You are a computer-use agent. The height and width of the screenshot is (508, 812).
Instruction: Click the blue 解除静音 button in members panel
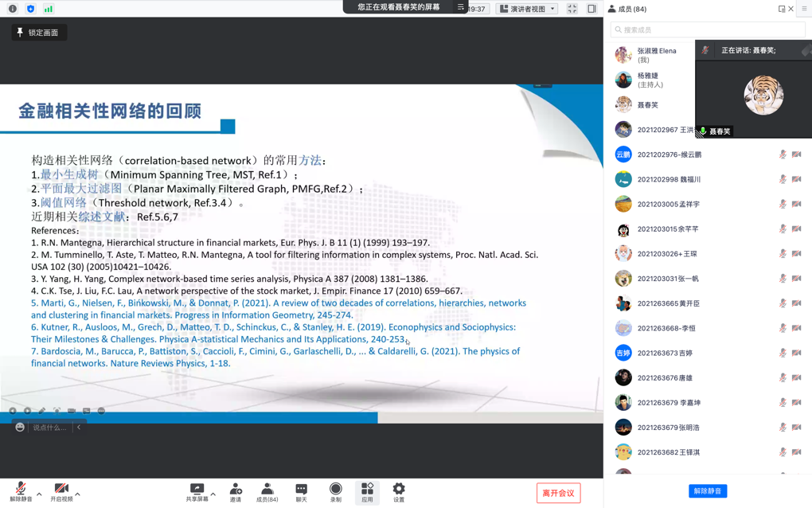point(707,491)
